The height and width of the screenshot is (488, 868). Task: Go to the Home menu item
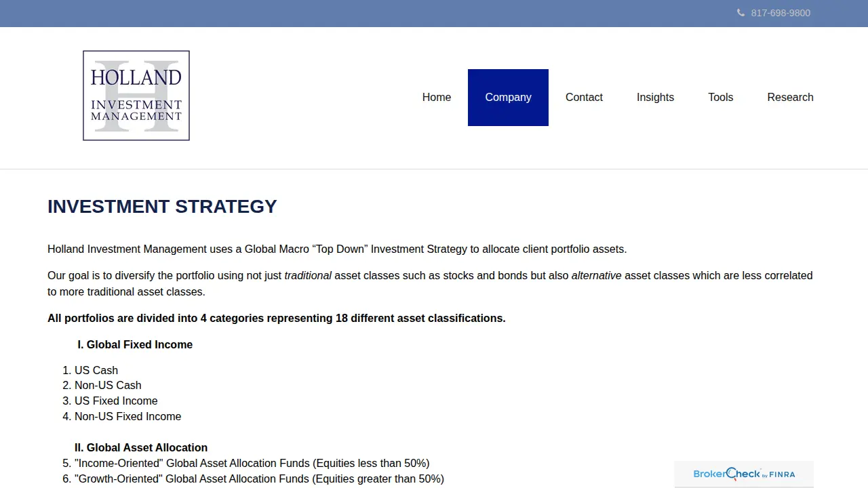(437, 98)
